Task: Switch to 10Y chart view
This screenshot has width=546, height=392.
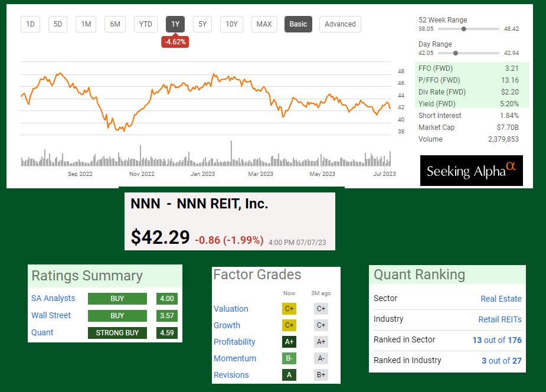Action: pyautogui.click(x=232, y=24)
